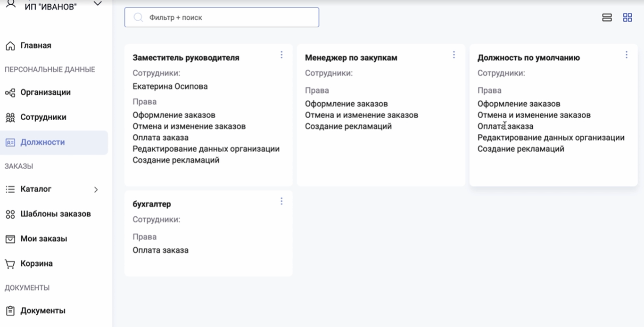The width and height of the screenshot is (644, 327).
Task: Open options menu for Заместитель руководителя card
Action: tap(281, 55)
